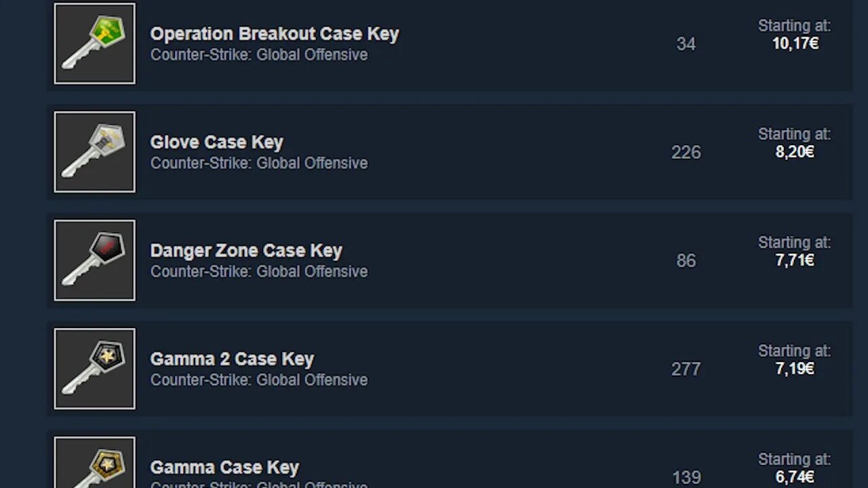
Task: Click the 8,20€ Glove Key price
Action: 795,152
